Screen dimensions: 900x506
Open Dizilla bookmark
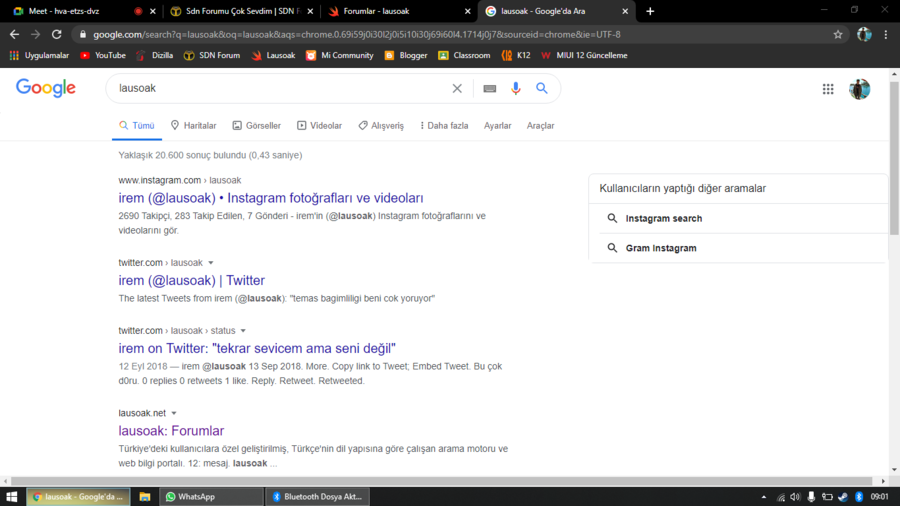point(154,56)
